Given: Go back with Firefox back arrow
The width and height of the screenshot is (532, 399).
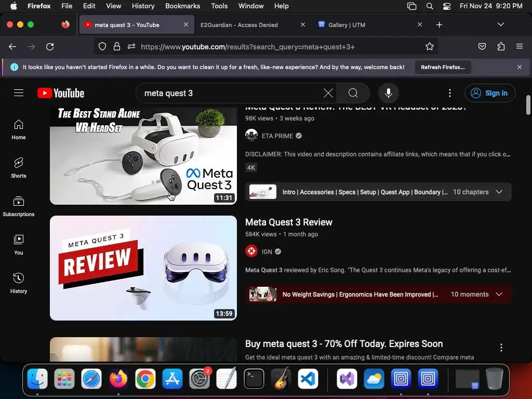Looking at the screenshot, I should [x=12, y=47].
